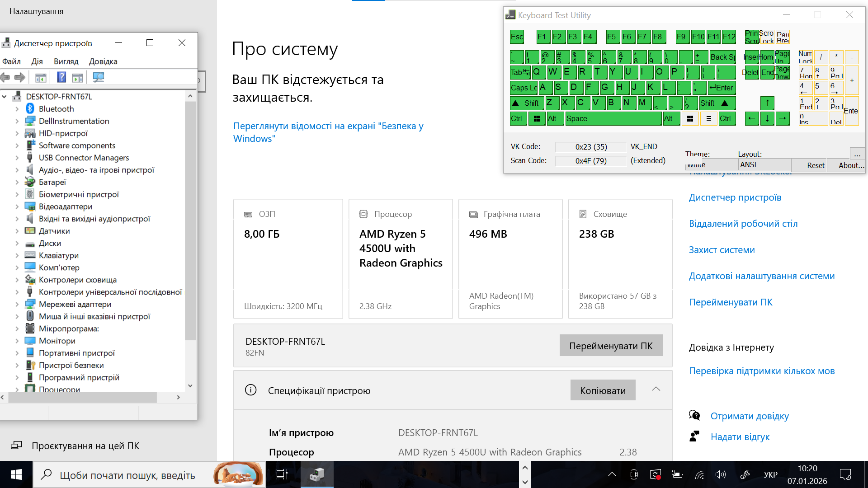Expand the Клавіатури tree node

click(x=17, y=256)
